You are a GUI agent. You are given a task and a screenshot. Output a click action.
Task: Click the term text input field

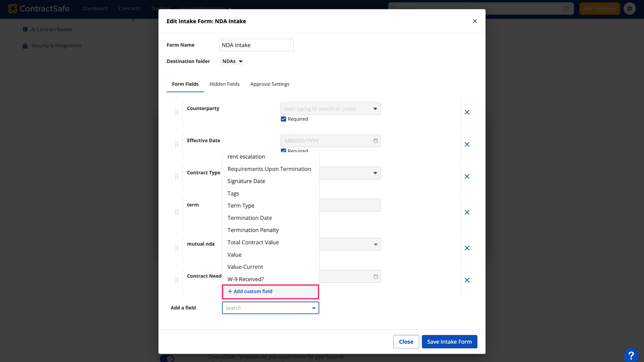click(350, 205)
